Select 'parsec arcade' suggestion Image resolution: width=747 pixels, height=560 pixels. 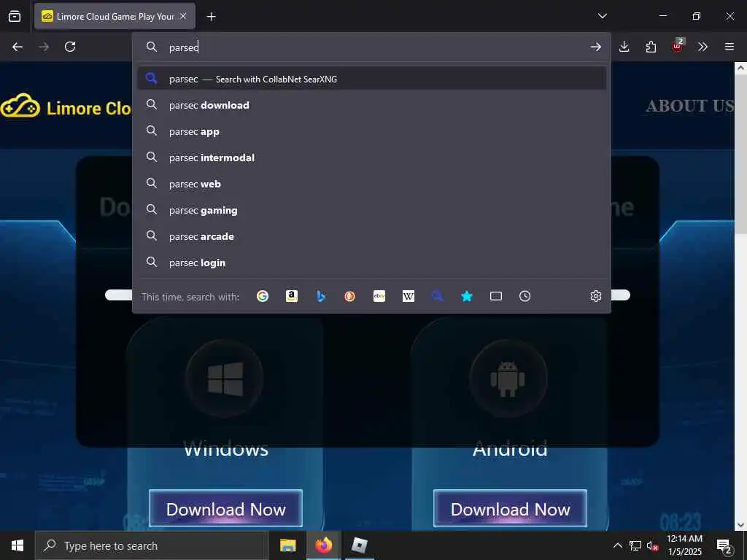click(x=371, y=236)
